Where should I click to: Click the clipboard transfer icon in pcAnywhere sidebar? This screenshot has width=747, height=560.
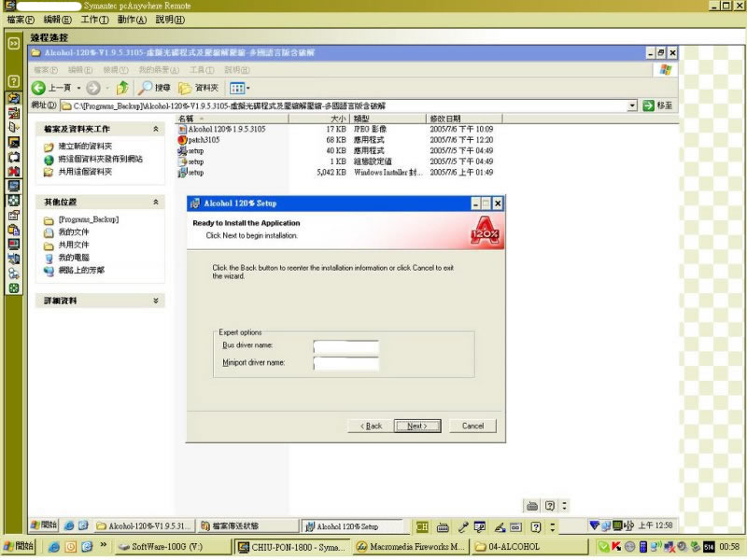click(14, 231)
